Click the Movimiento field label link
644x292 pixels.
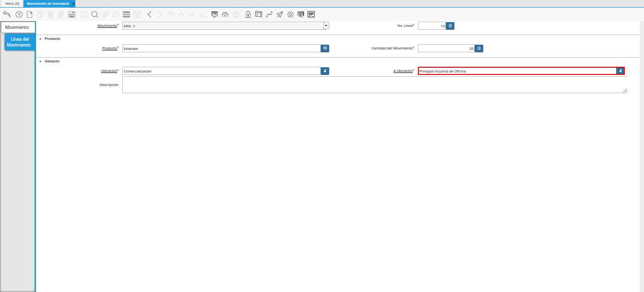coord(107,25)
